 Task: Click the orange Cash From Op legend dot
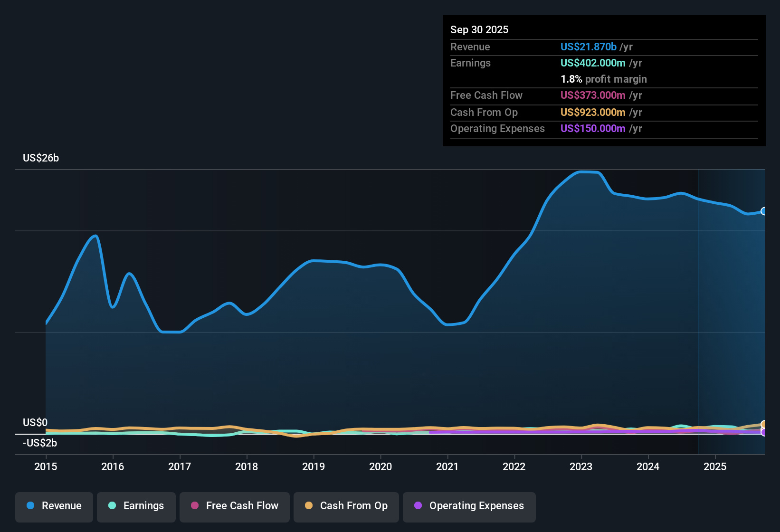pos(308,506)
